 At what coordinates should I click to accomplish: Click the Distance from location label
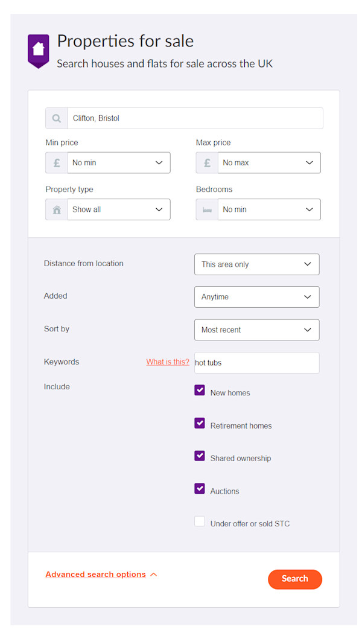point(84,263)
